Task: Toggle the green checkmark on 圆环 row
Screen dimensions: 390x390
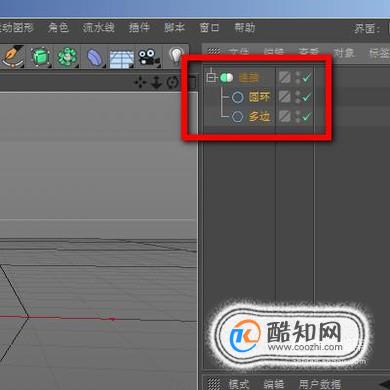Action: point(306,97)
